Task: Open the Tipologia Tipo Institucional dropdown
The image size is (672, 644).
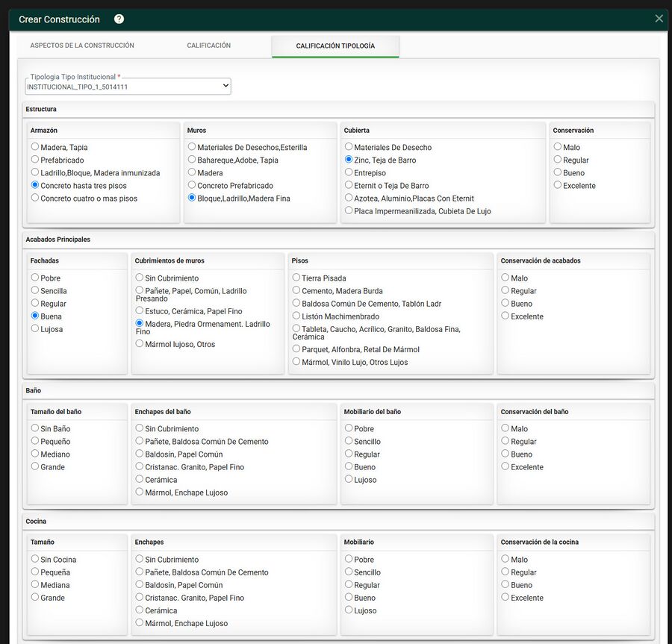Action: click(x=128, y=87)
